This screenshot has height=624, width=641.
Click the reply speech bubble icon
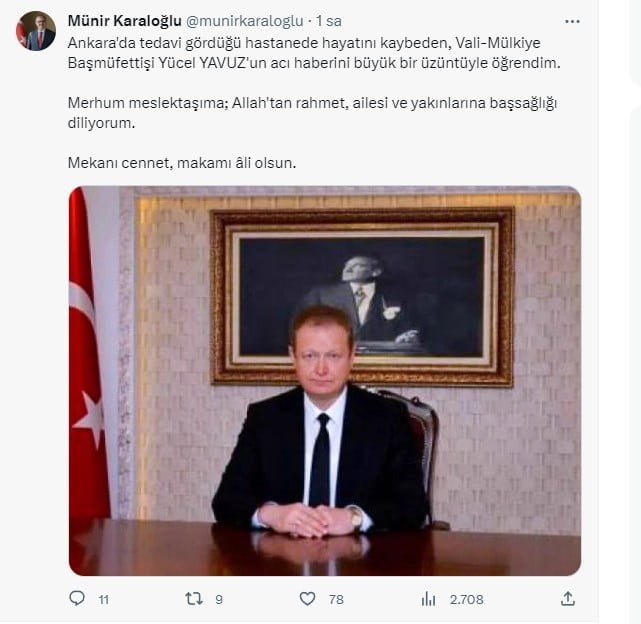77,599
